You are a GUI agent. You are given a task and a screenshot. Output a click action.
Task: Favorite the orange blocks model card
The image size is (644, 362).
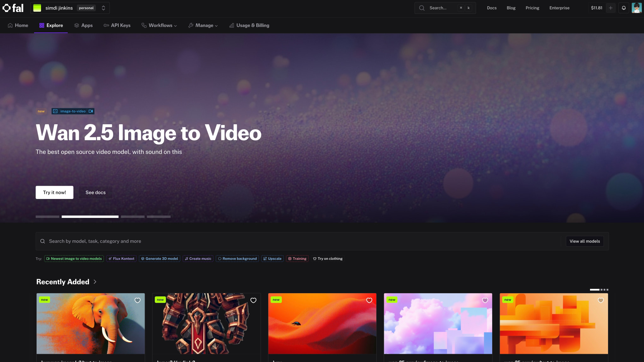point(601,301)
